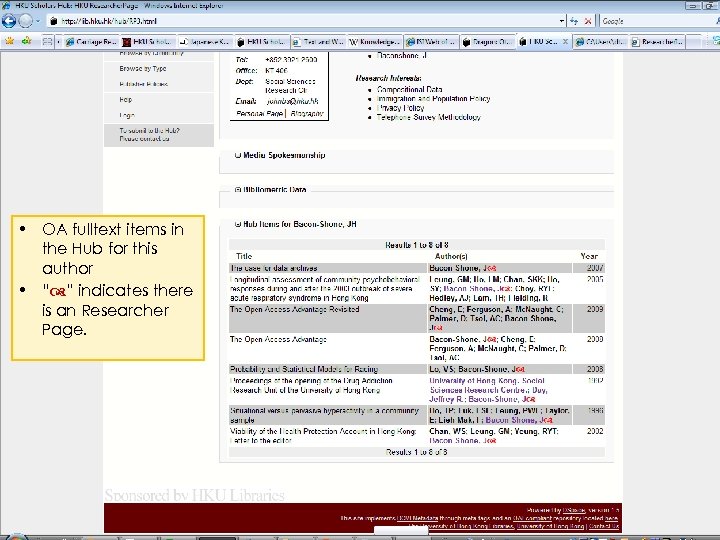Open the Quick Tabs grid icon
This screenshot has height=540, width=720.
47,42
